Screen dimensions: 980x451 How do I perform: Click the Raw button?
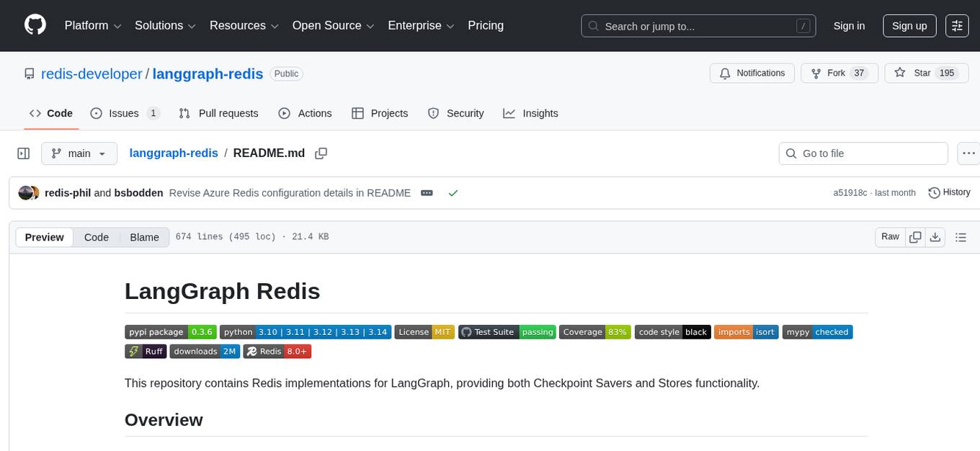pos(889,237)
